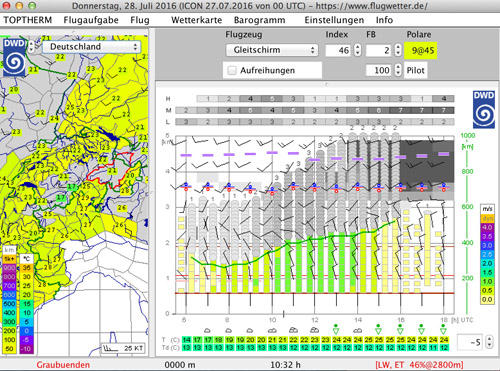Click the green shower symbol below hour 13
Image resolution: width=500 pixels, height=371 pixels.
336,329
